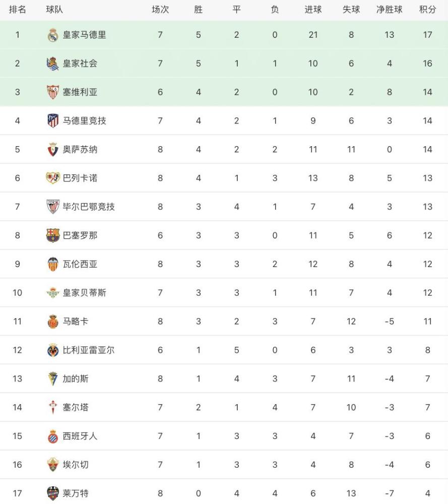Click the Real Betis (皇家贝蒂斯) crest
The image size is (448, 504).
(x=53, y=293)
